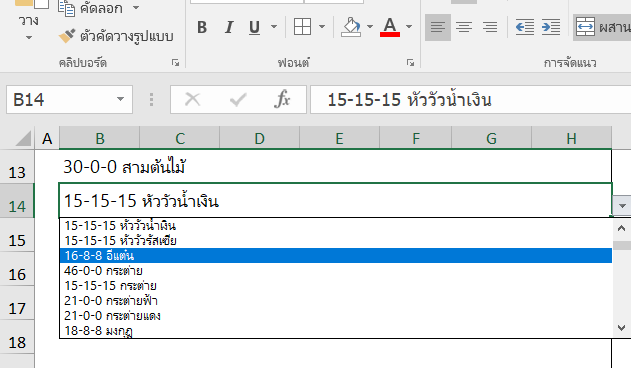
Task: Select column F header
Action: click(416, 139)
